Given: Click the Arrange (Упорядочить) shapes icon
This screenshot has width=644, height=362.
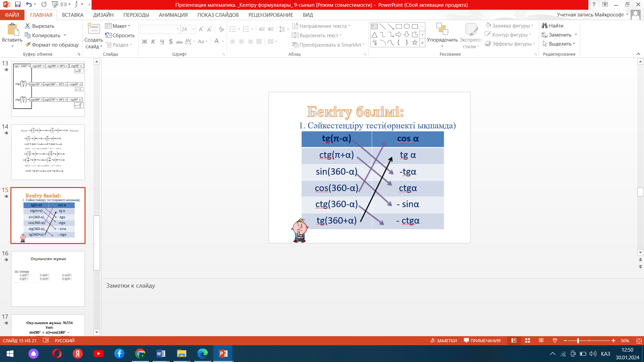Looking at the screenshot, I should pos(442,29).
